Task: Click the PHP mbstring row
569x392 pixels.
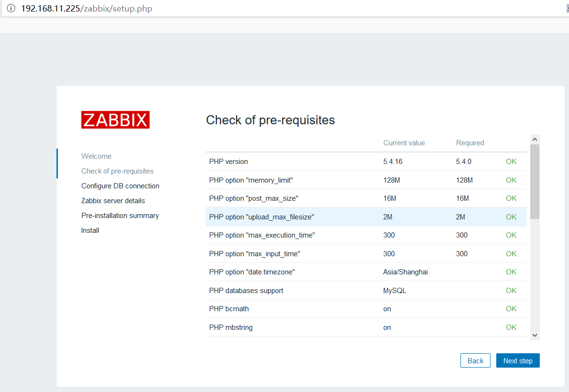Action: pyautogui.click(x=366, y=327)
